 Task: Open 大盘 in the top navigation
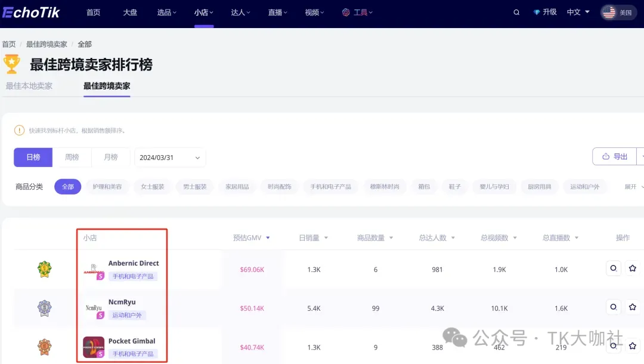(x=130, y=13)
